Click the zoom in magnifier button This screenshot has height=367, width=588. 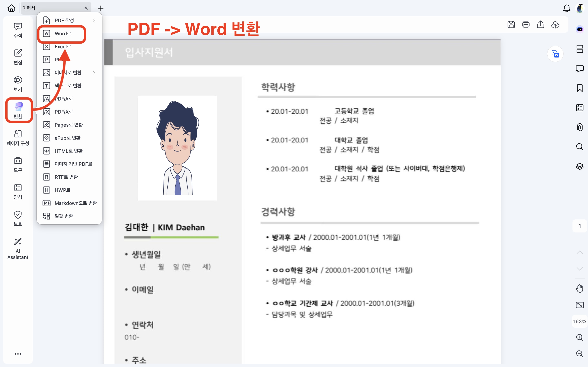point(579,337)
